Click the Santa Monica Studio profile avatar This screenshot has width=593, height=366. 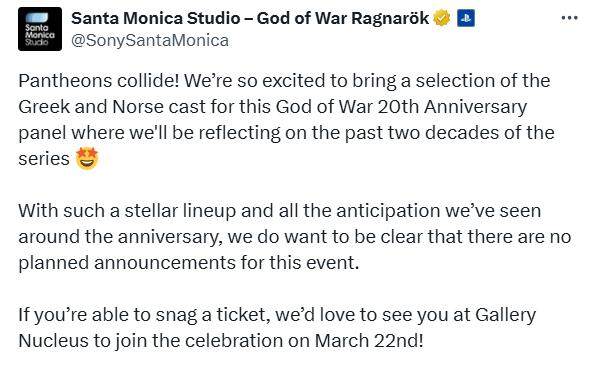pyautogui.click(x=40, y=29)
